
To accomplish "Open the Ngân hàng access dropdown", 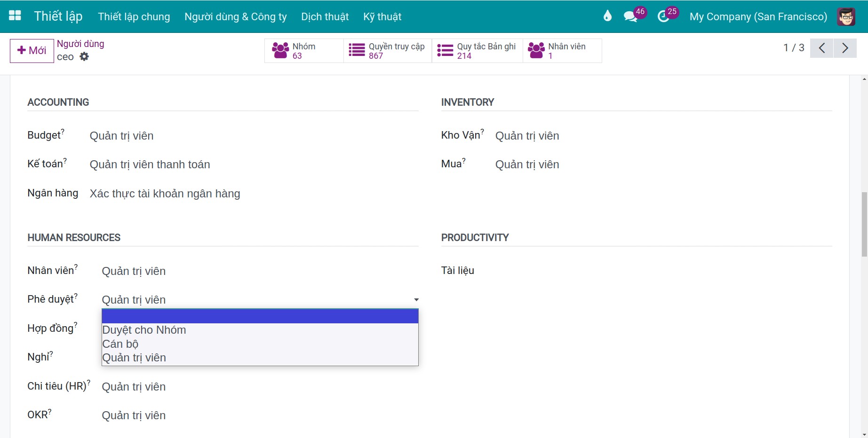I will pos(254,194).
